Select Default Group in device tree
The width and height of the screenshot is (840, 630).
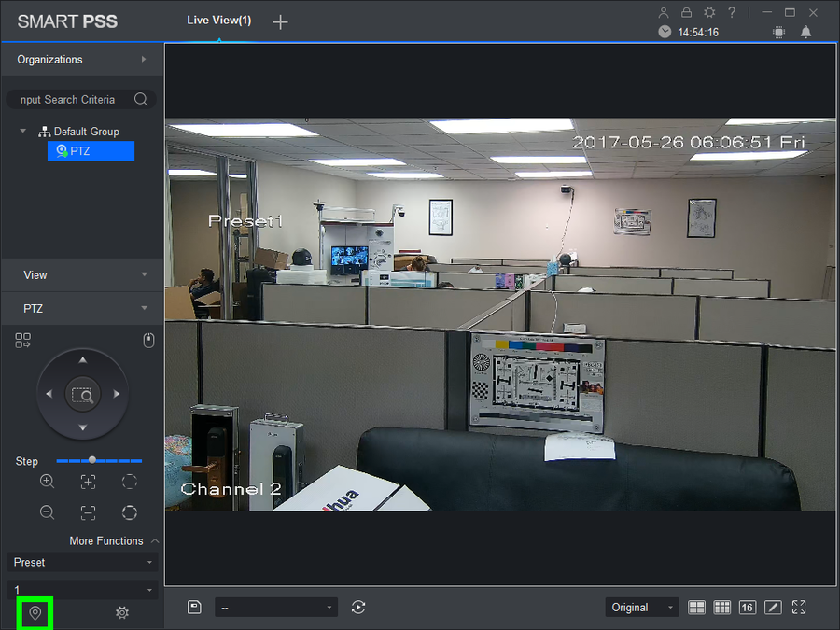[x=78, y=132]
